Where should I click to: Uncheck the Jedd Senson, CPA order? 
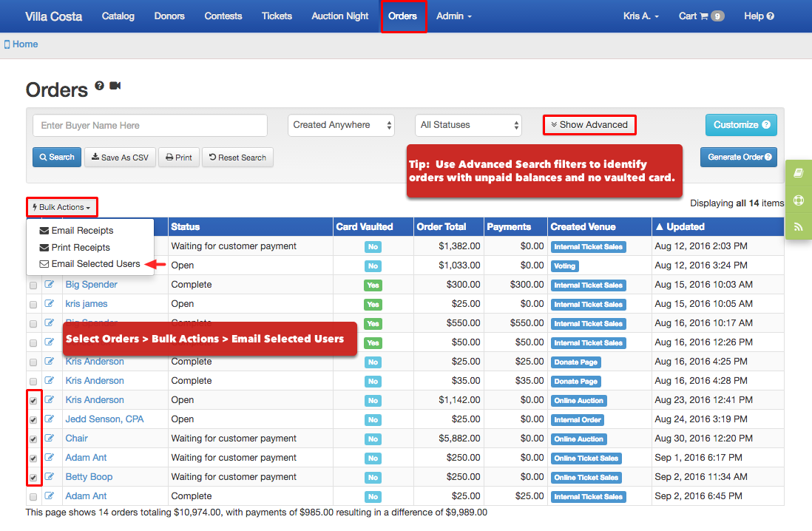pos(33,419)
